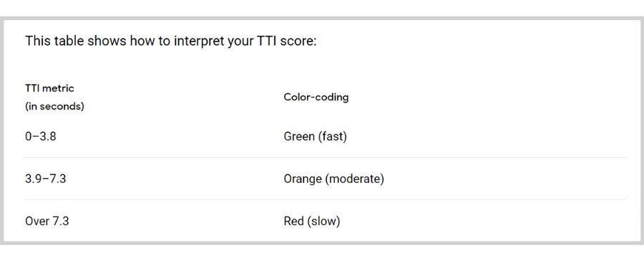Select the 'Over 7.3' cell
Viewport: 644px width, 273px height.
point(47,222)
